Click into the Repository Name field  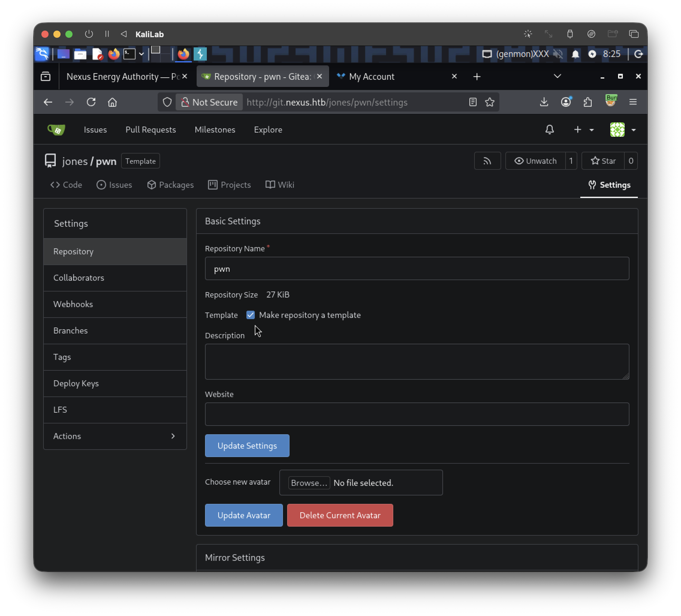[x=417, y=269]
